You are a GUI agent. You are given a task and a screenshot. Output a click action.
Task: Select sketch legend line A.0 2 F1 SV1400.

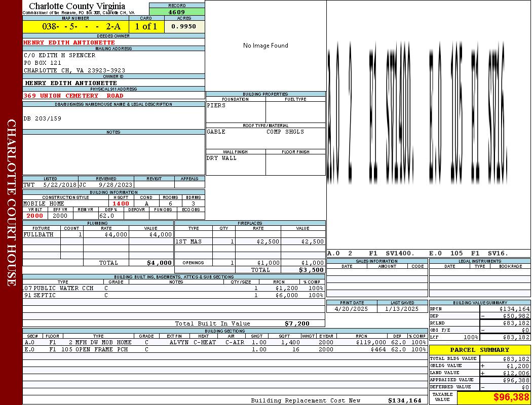(371, 253)
